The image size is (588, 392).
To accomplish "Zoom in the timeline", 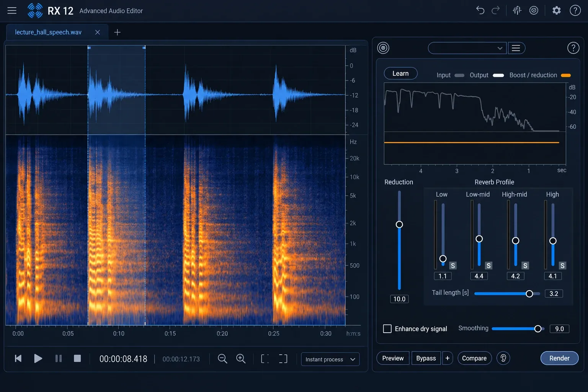I will (241, 359).
